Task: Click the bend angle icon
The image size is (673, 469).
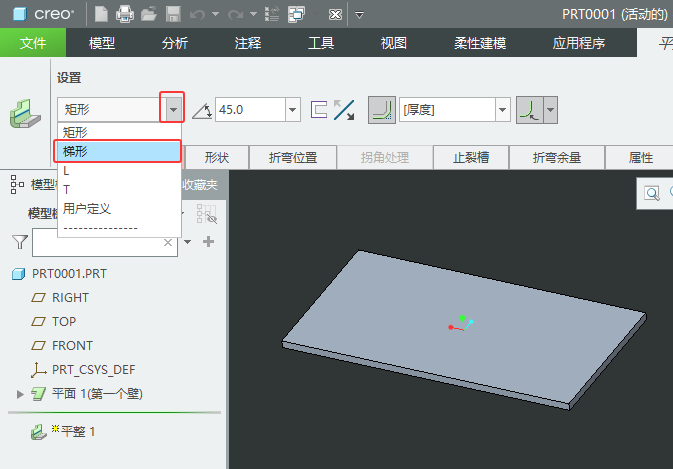Action: click(202, 110)
